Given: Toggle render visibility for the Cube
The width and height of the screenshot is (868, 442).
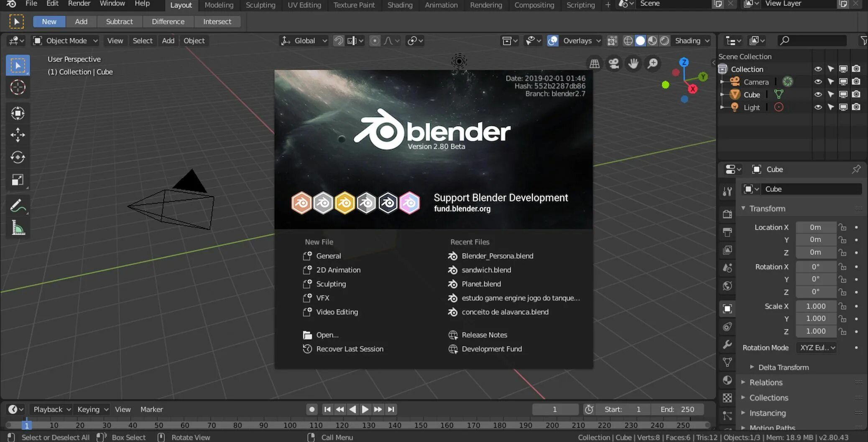Looking at the screenshot, I should pyautogui.click(x=856, y=95).
